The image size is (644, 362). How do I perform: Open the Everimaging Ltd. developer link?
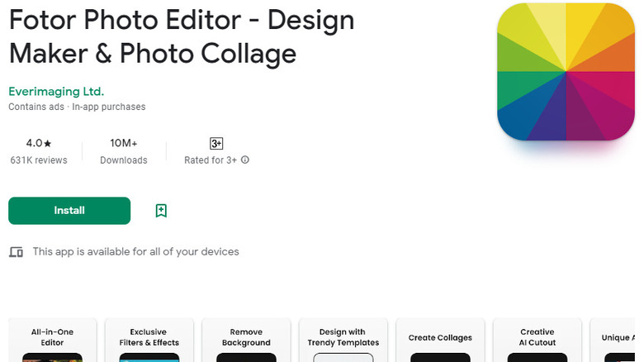point(56,92)
